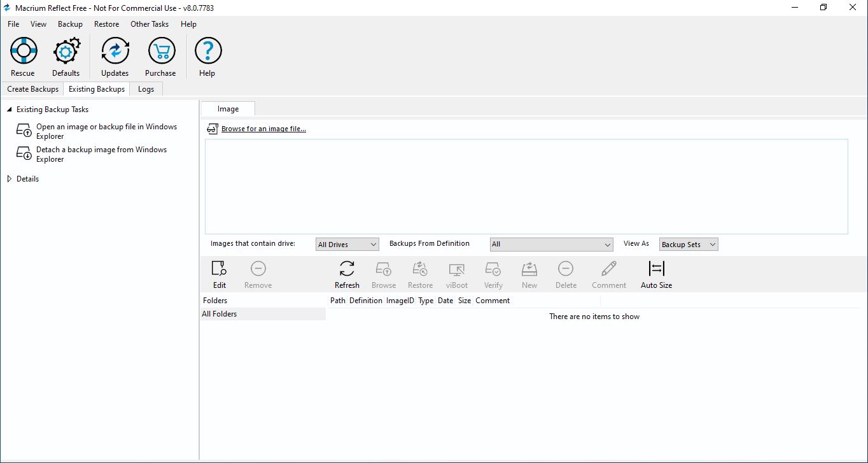Select the Existing Backups tab
Image resolution: width=868 pixels, height=463 pixels.
[x=97, y=89]
